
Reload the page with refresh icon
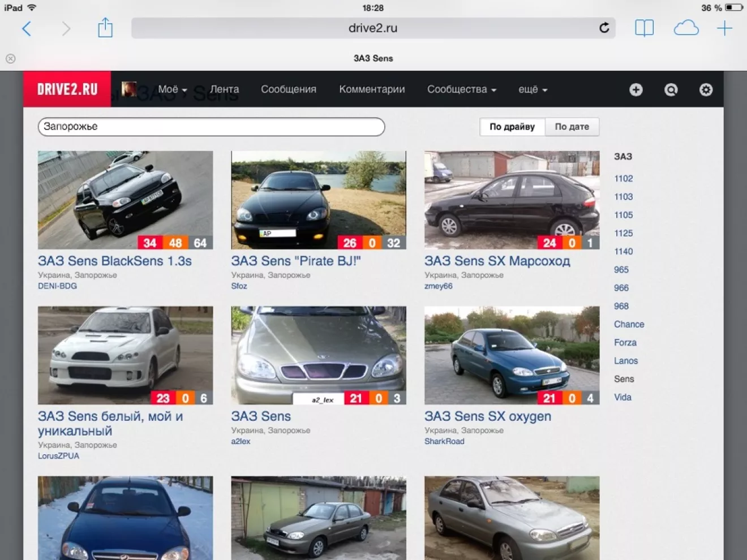(604, 28)
